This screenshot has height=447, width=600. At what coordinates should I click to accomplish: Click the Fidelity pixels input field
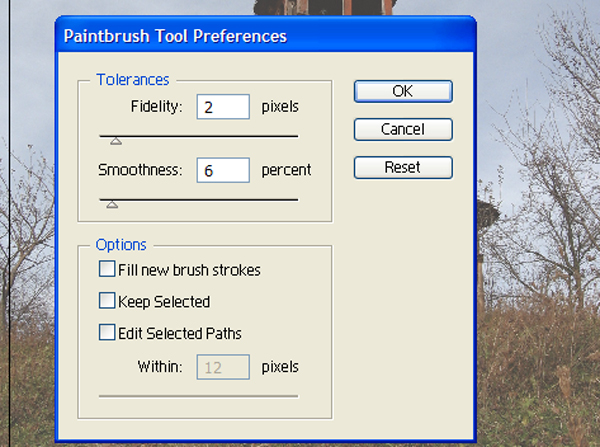(223, 107)
